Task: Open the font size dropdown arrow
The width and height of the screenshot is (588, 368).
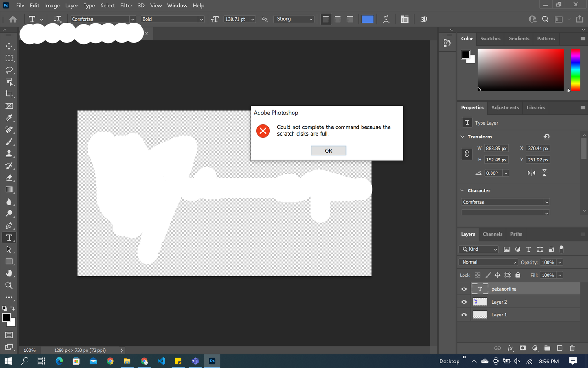Action: [252, 19]
